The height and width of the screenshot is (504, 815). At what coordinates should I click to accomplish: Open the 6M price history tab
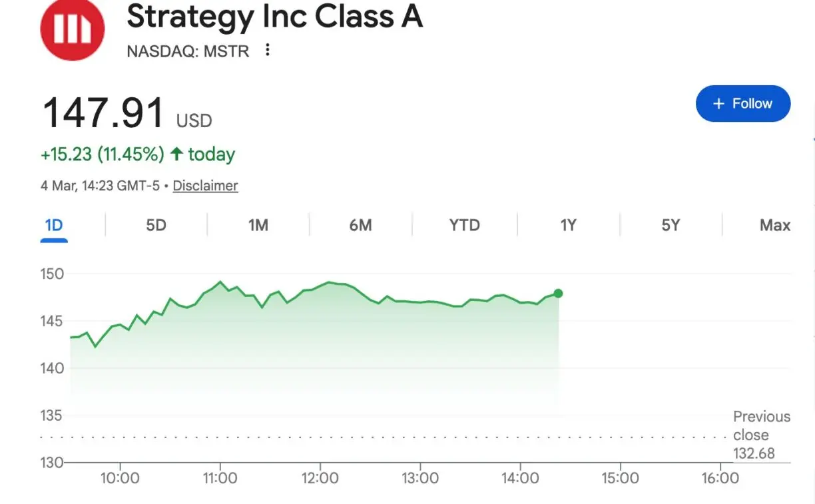pyautogui.click(x=361, y=225)
